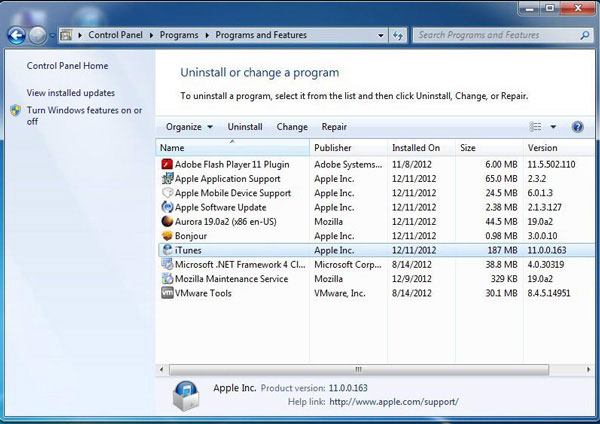Open Control Panel Home link

tap(67, 66)
